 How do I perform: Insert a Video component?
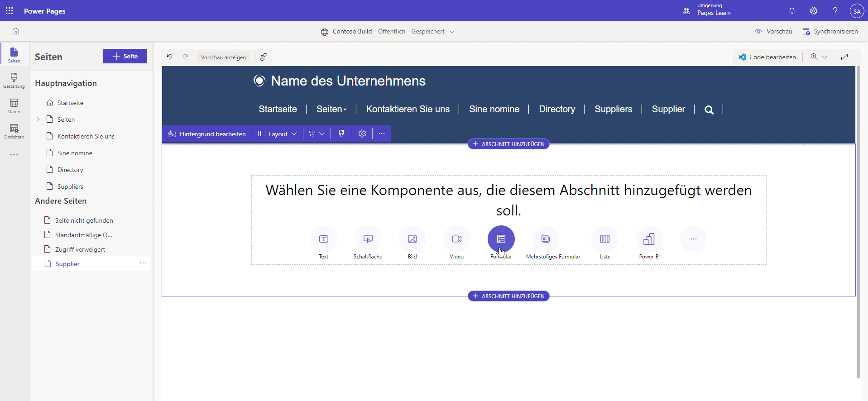coord(456,239)
